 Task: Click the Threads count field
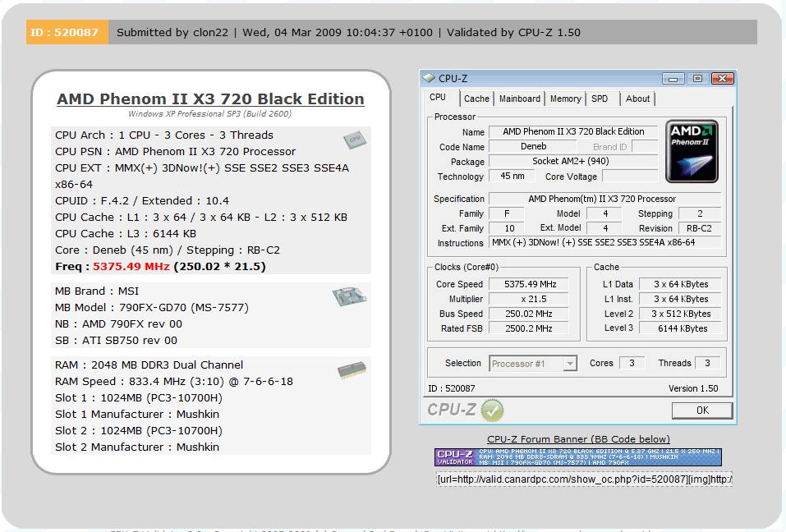(707, 363)
